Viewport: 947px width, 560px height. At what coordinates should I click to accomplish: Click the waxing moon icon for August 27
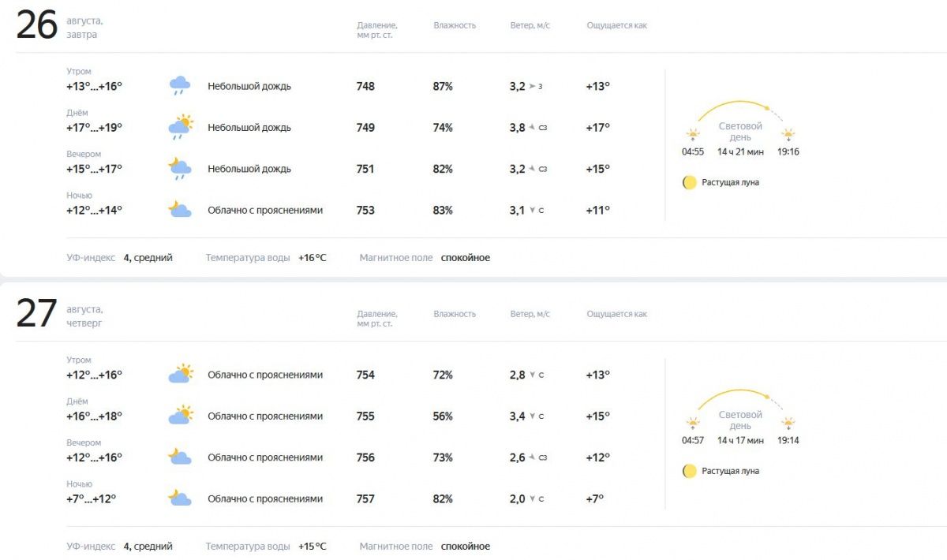(x=690, y=471)
